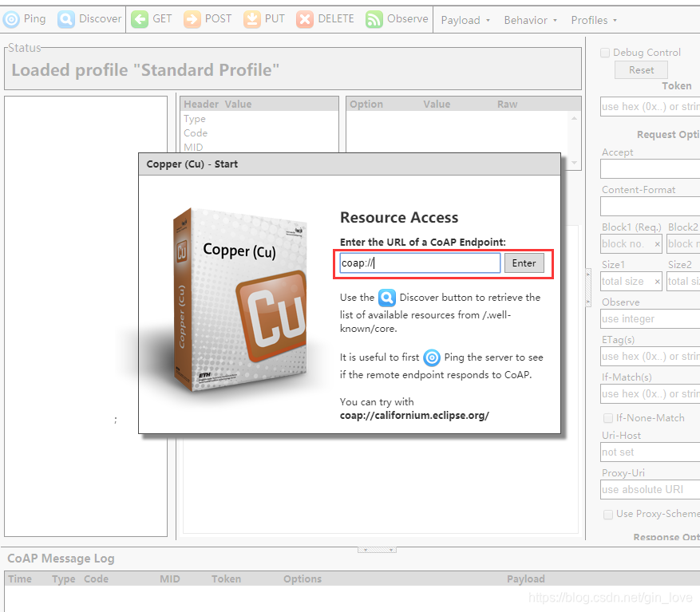Screen dimensions: 700x612
Task: Click the Discover icon inside dialog text
Action: tap(387, 298)
